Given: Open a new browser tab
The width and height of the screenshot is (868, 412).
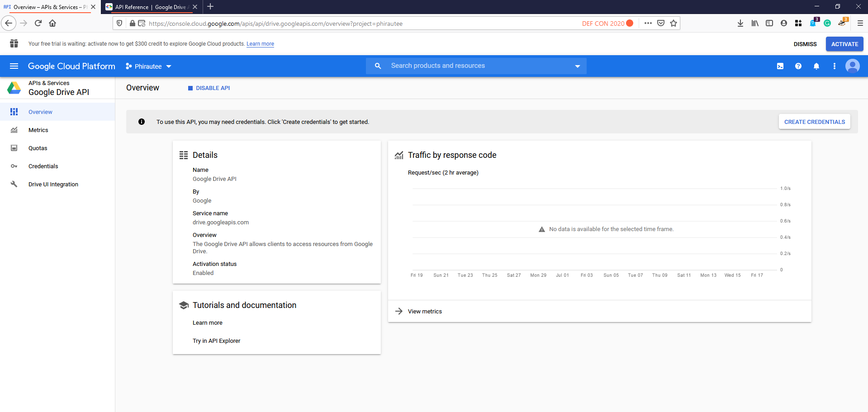Looking at the screenshot, I should (x=210, y=7).
